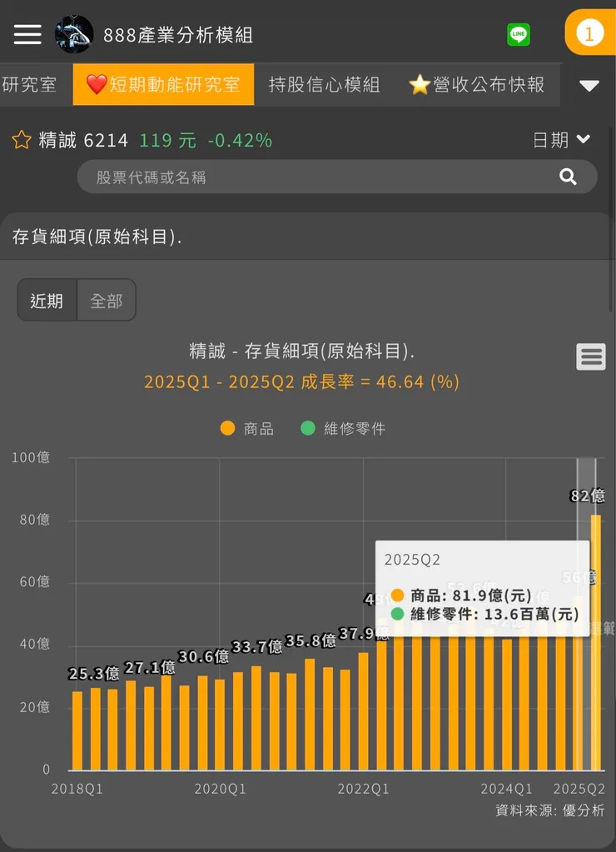Image resolution: width=616 pixels, height=852 pixels.
Task: Click the 2024Q1 axis label
Action: point(506,789)
